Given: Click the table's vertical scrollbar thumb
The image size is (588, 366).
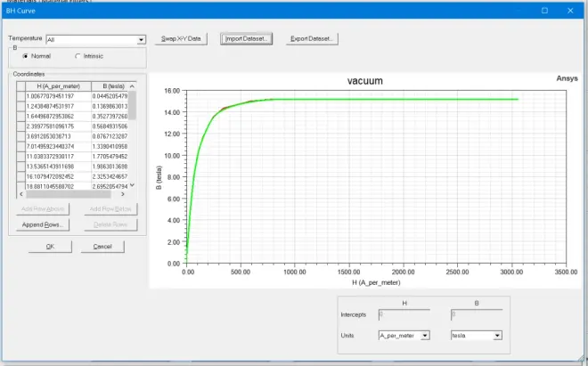Looking at the screenshot, I should [x=132, y=105].
